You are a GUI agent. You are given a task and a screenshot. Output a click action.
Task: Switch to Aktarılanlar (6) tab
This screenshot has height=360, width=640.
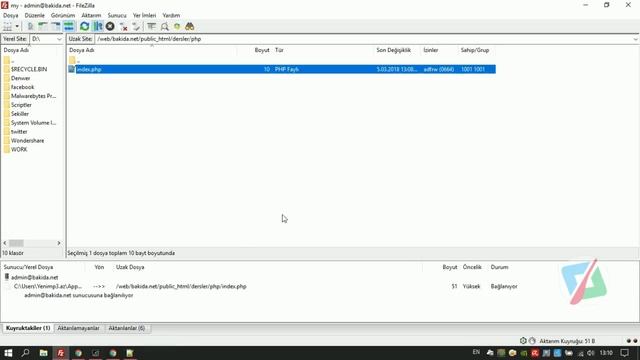click(x=127, y=328)
